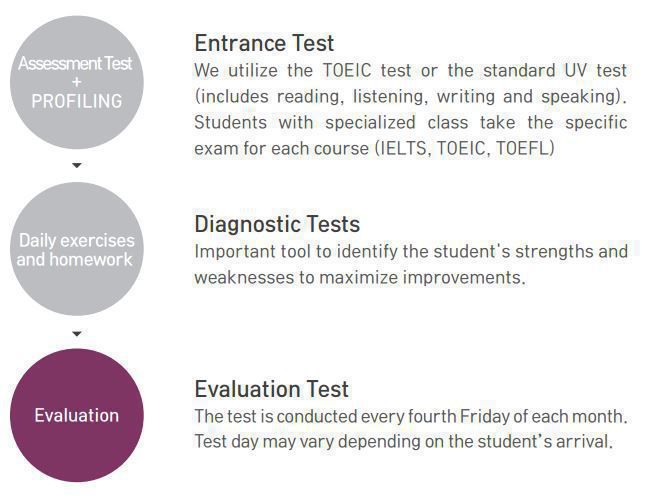Click the Assessment Test + PROFILING circle
This screenshot has width=647, height=503.
(77, 82)
